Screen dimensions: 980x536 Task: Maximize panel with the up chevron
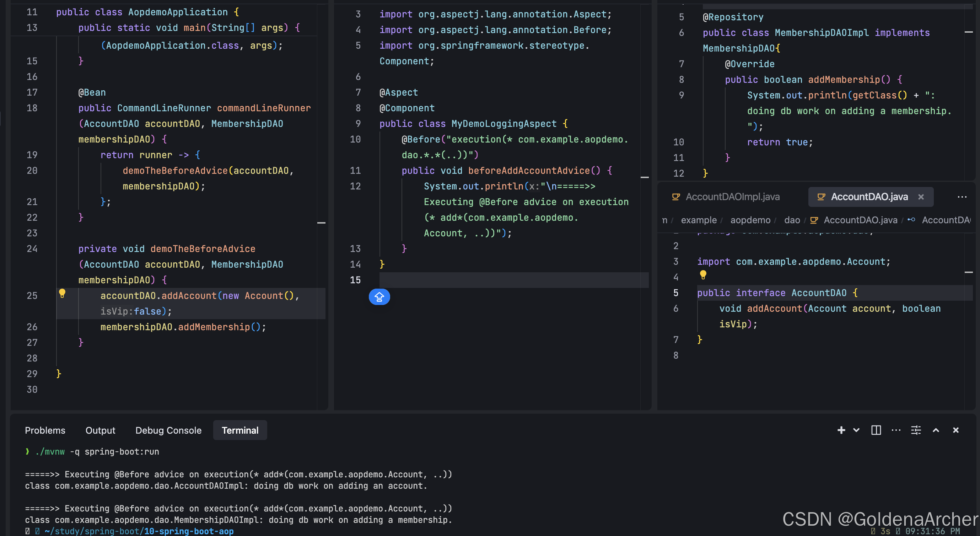pos(936,430)
